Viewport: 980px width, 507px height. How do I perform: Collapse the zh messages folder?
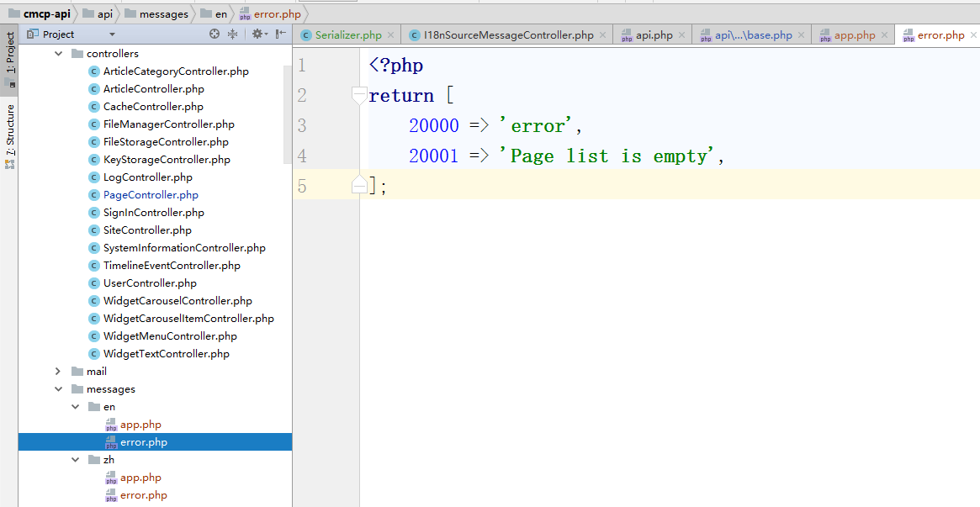(75, 460)
